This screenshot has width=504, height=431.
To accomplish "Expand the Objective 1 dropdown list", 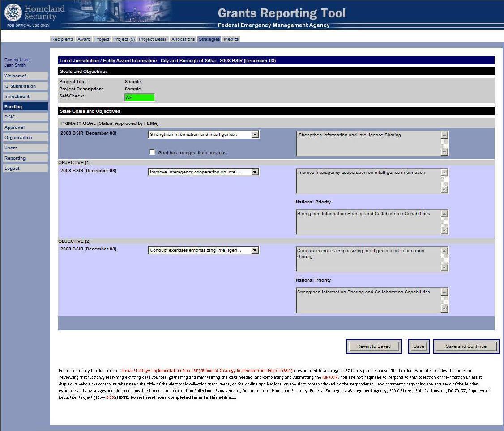I will 255,172.
